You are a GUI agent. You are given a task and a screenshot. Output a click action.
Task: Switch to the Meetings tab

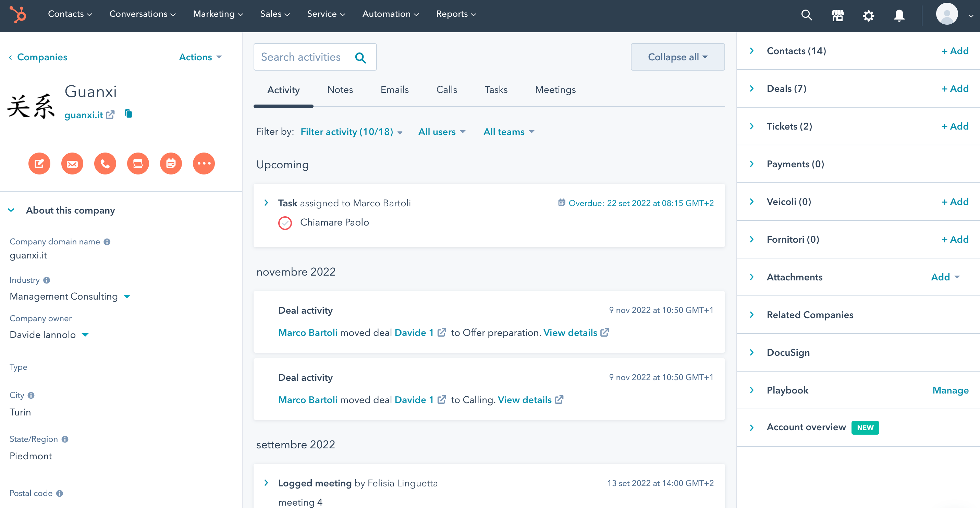pyautogui.click(x=555, y=90)
